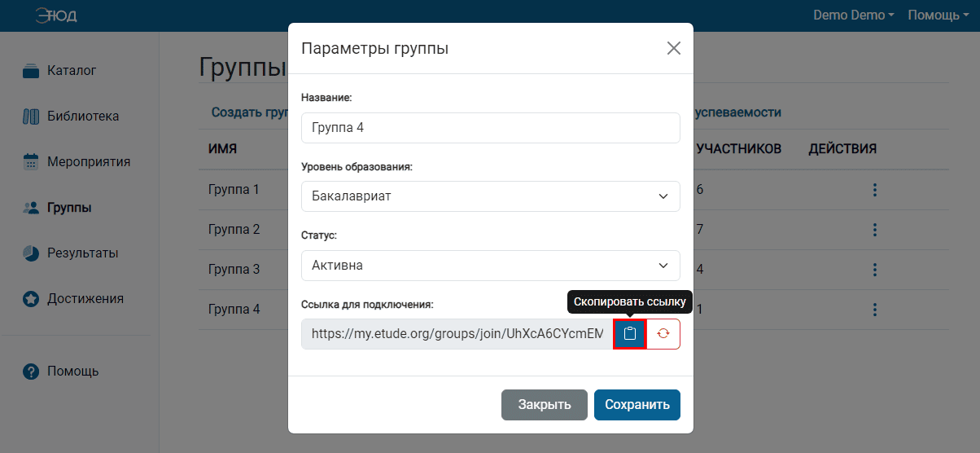The image size is (980, 453).
Task: Click the Достижения star icon
Action: (31, 299)
